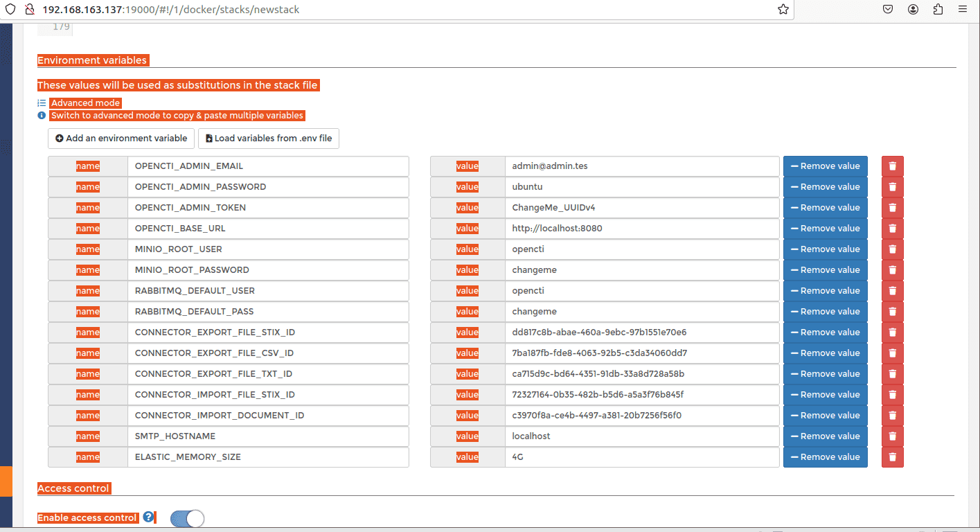The height and width of the screenshot is (532, 980).
Task: Click the access control help question icon
Action: pyautogui.click(x=148, y=517)
